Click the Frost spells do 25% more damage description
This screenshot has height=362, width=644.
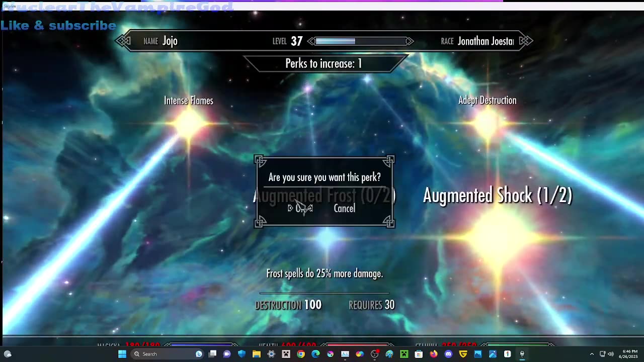click(325, 274)
